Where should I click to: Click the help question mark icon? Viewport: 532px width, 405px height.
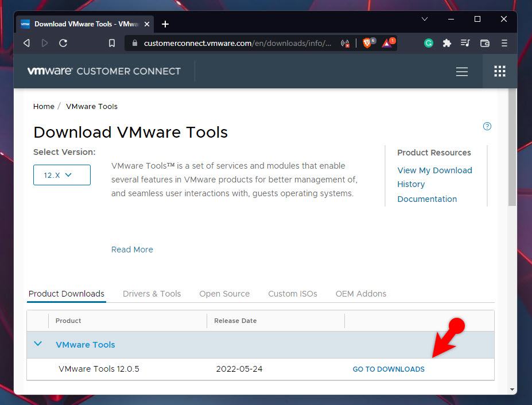click(x=487, y=126)
